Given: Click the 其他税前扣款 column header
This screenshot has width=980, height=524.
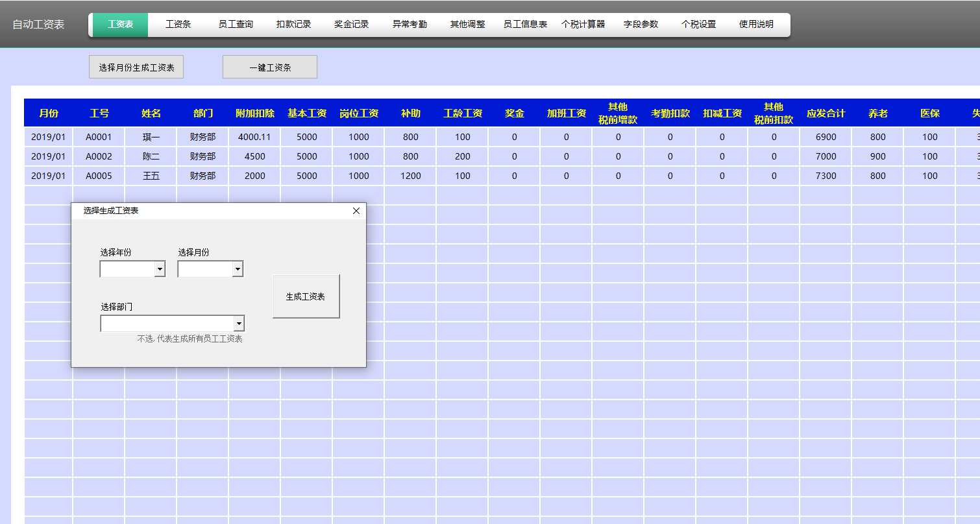Looking at the screenshot, I should [x=774, y=113].
